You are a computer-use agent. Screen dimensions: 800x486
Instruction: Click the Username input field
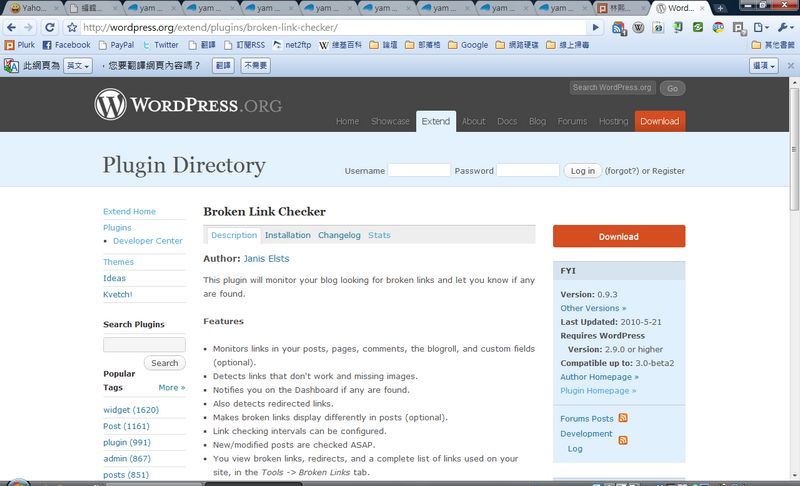[x=419, y=170]
